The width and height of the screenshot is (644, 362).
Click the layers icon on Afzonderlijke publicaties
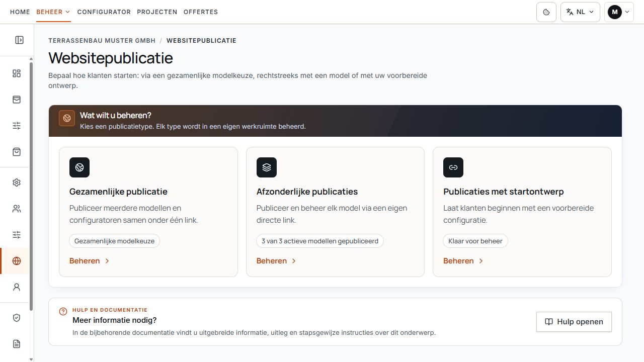[267, 167]
